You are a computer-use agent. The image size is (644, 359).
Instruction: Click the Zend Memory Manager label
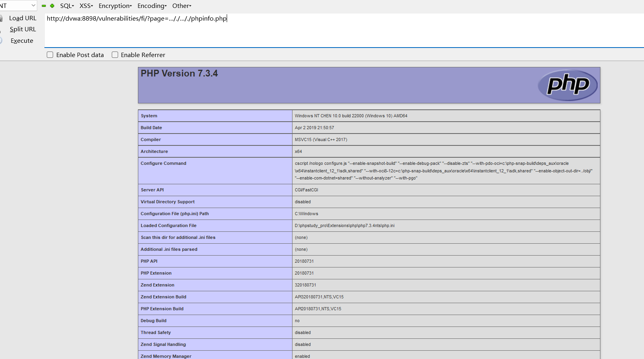click(x=166, y=356)
